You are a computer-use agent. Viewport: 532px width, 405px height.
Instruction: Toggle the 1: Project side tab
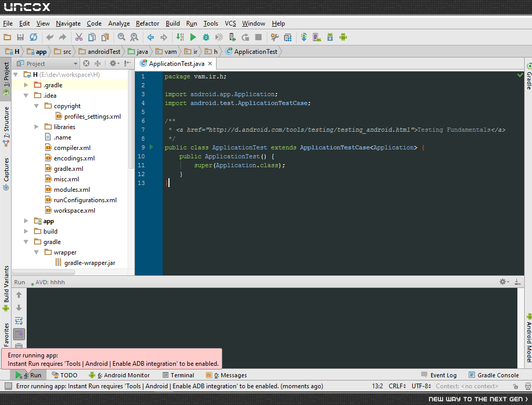(6, 78)
